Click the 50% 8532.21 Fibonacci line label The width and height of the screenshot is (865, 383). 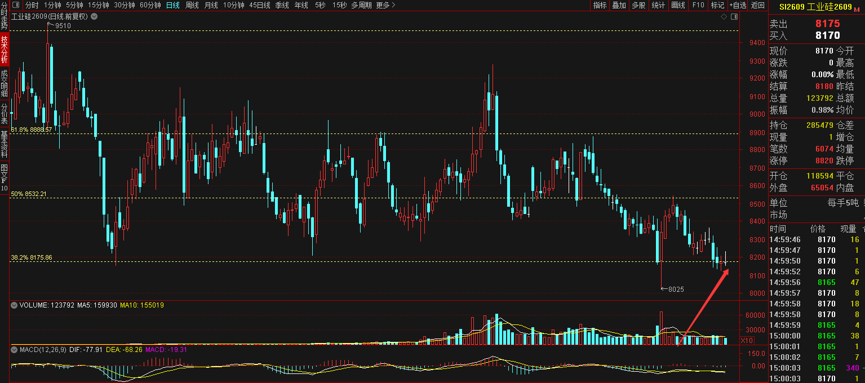click(x=29, y=194)
